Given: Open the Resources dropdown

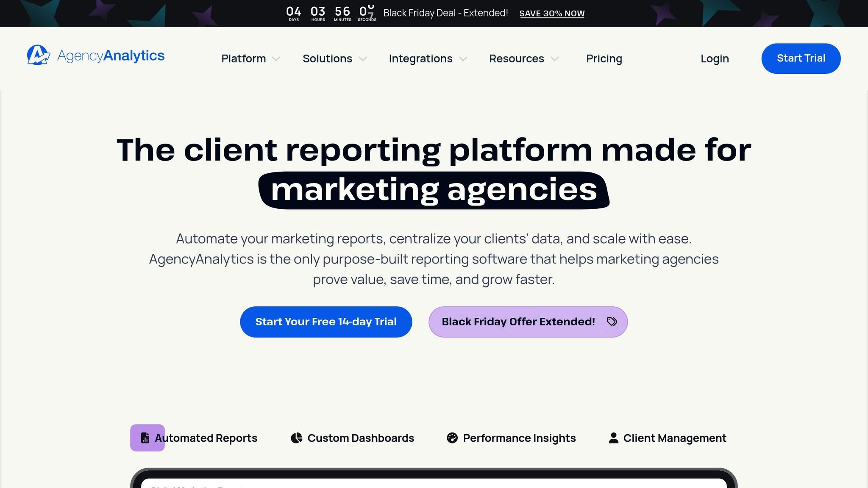Looking at the screenshot, I should [x=555, y=59].
